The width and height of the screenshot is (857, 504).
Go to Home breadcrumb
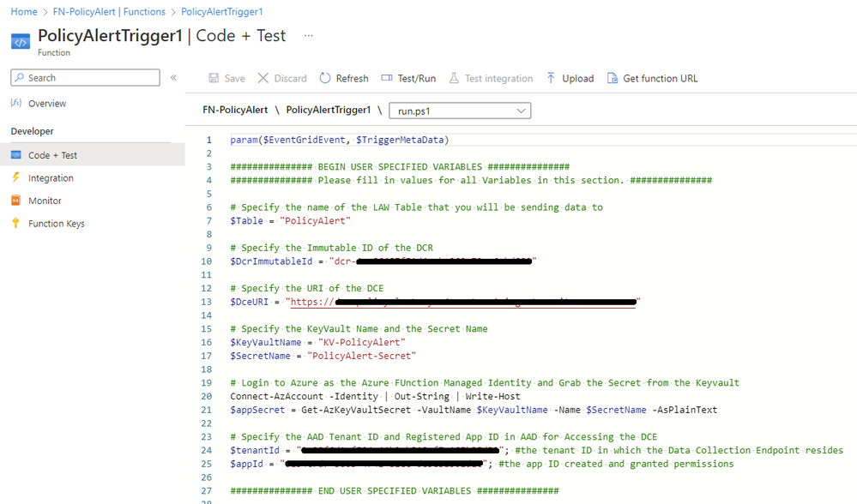click(x=24, y=11)
